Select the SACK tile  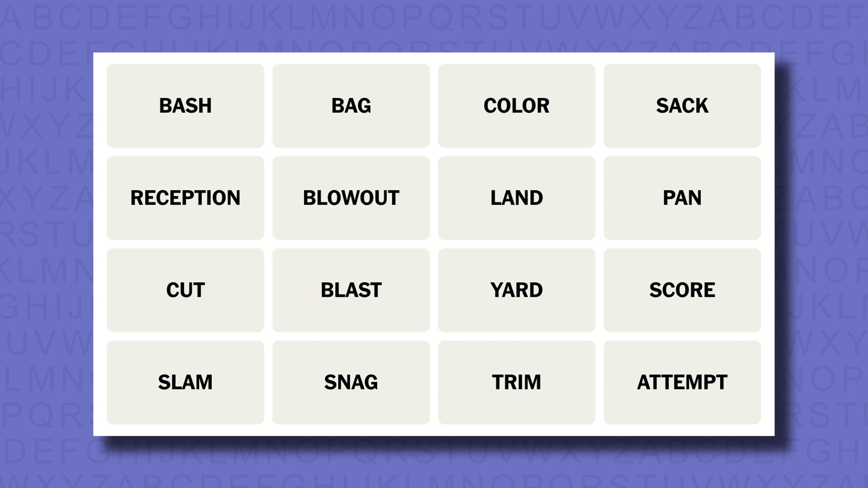tap(682, 105)
